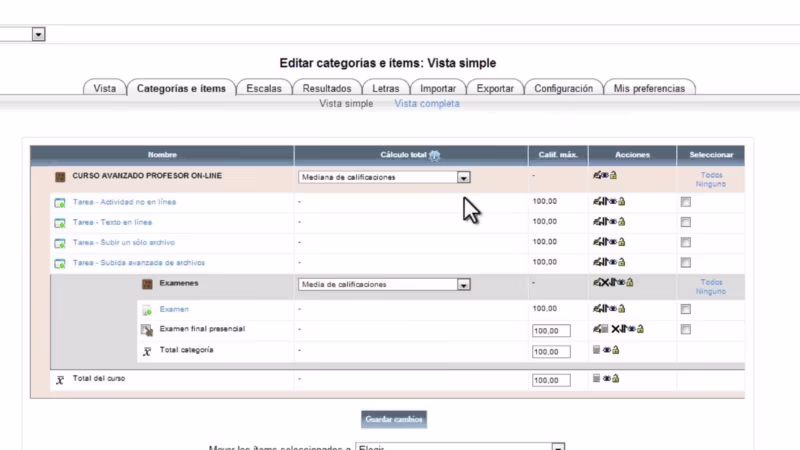Switch to the Importar tab
The image size is (800, 450).
(438, 88)
